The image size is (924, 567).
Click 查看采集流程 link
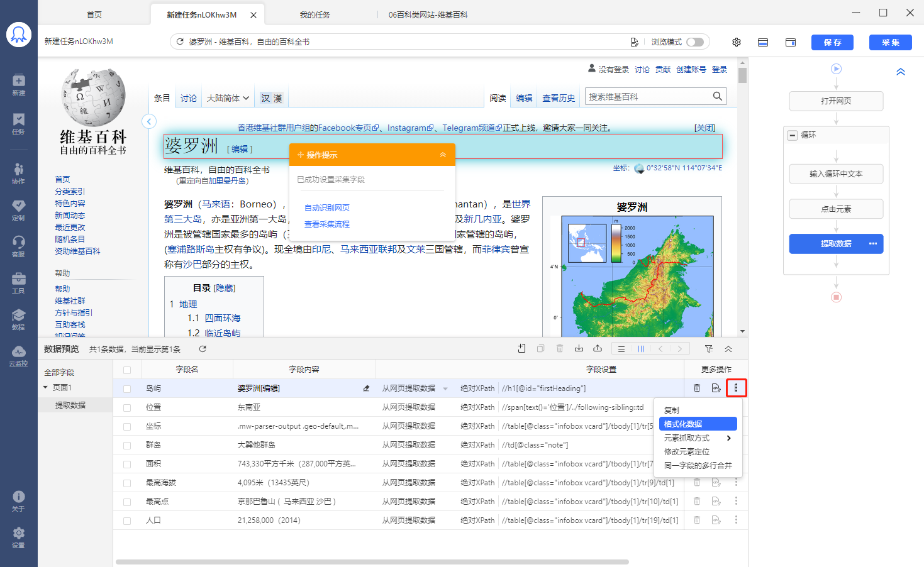click(x=327, y=224)
